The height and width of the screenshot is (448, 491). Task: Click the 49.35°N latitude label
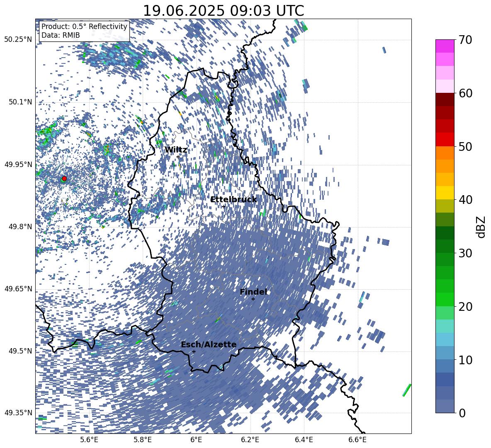(18, 413)
